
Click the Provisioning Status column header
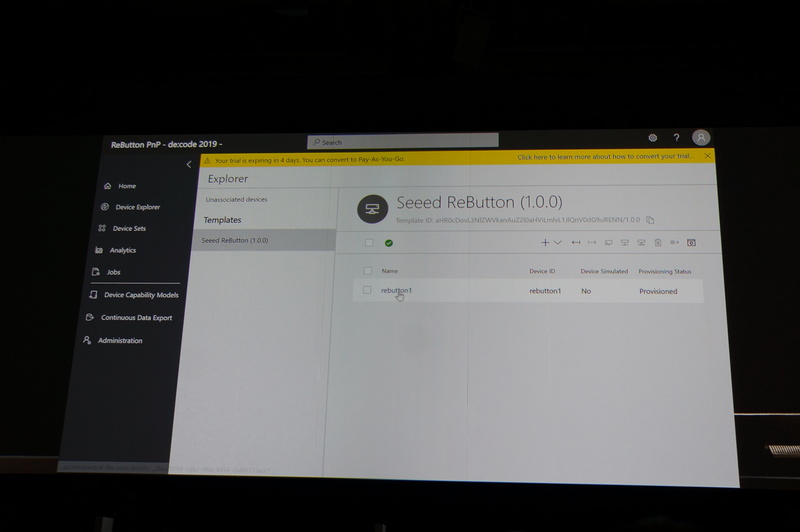(x=665, y=272)
